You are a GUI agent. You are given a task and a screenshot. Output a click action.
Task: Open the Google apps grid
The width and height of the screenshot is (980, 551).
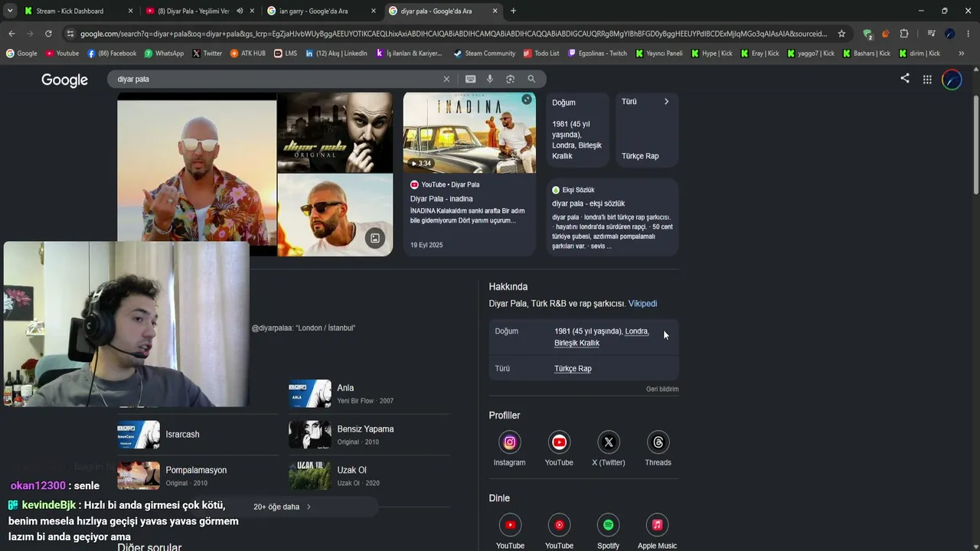point(927,80)
